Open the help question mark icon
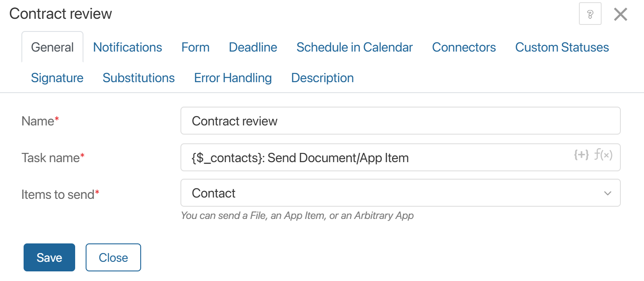The height and width of the screenshot is (281, 644). [590, 15]
